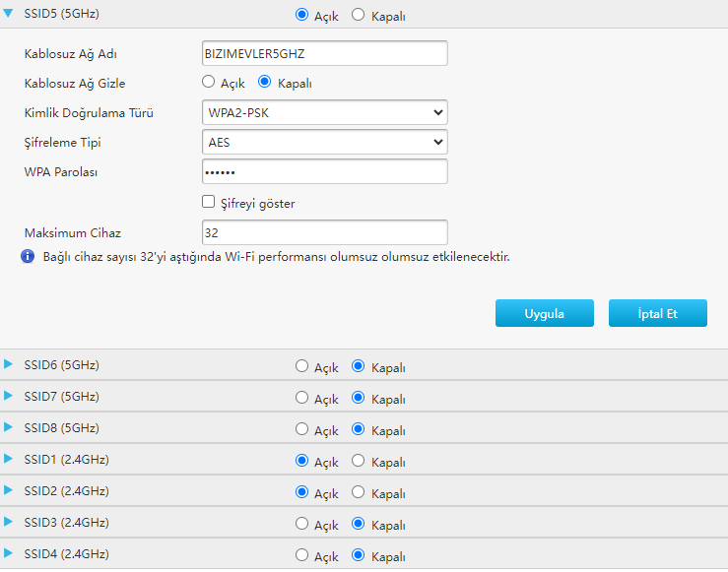Turn SSID6 (5GHz) on with Açık
The height and width of the screenshot is (572, 728).
tap(301, 367)
